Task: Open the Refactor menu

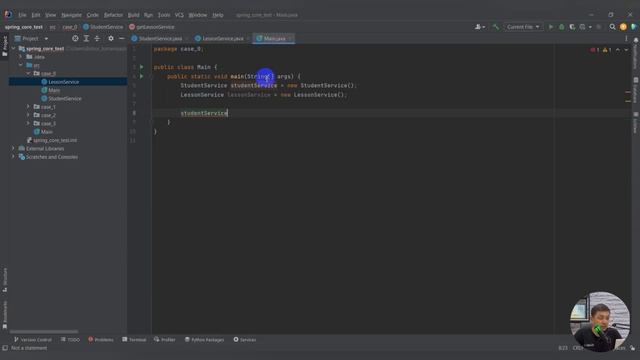Action: 113,15
